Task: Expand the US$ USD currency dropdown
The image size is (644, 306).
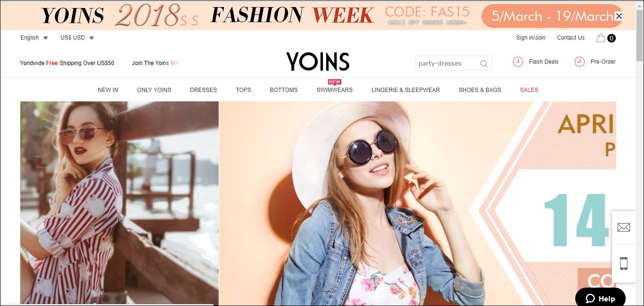Action: 77,38
